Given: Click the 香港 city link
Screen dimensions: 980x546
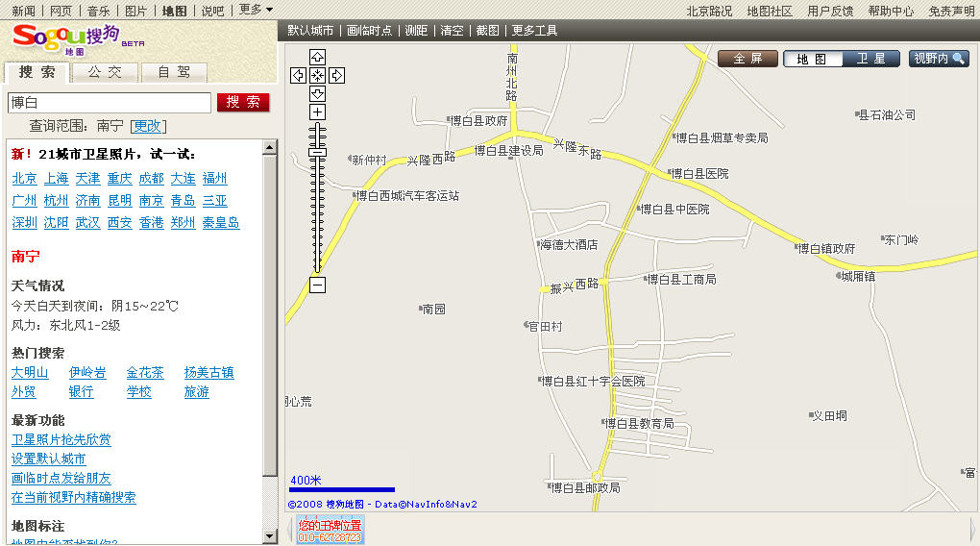Looking at the screenshot, I should [151, 223].
